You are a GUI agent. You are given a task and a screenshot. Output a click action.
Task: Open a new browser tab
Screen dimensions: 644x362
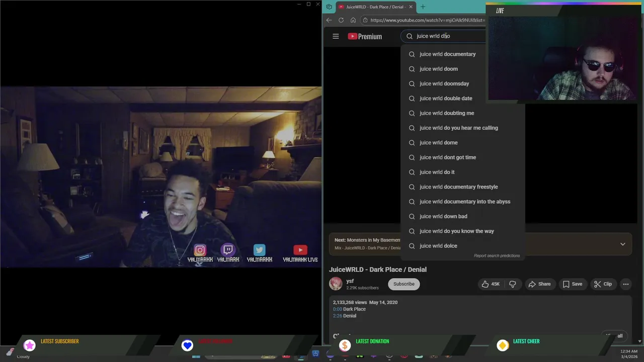[423, 7]
